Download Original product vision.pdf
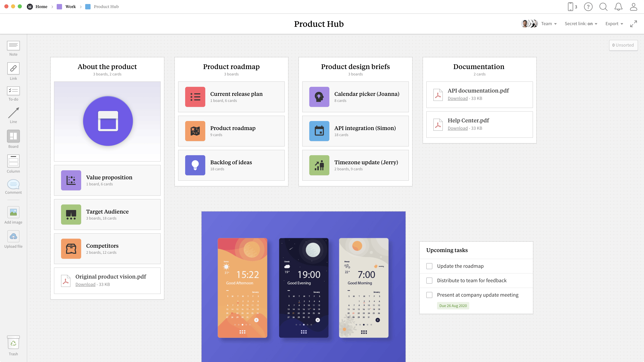This screenshot has width=644, height=362. (x=85, y=284)
